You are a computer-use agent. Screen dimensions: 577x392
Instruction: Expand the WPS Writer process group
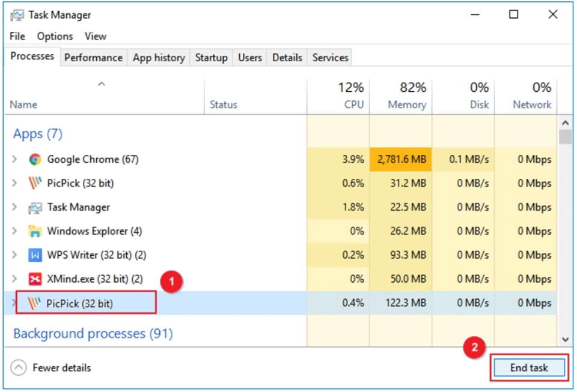click(14, 255)
